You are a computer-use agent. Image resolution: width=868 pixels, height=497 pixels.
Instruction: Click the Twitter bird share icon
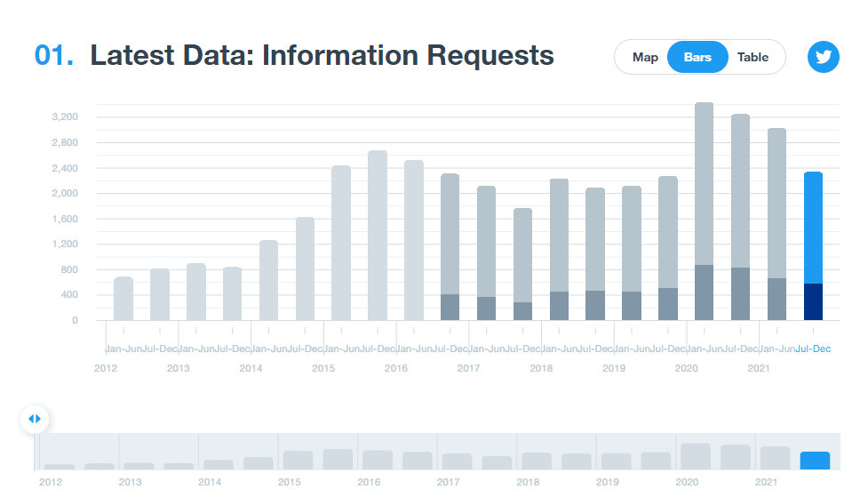(x=823, y=57)
